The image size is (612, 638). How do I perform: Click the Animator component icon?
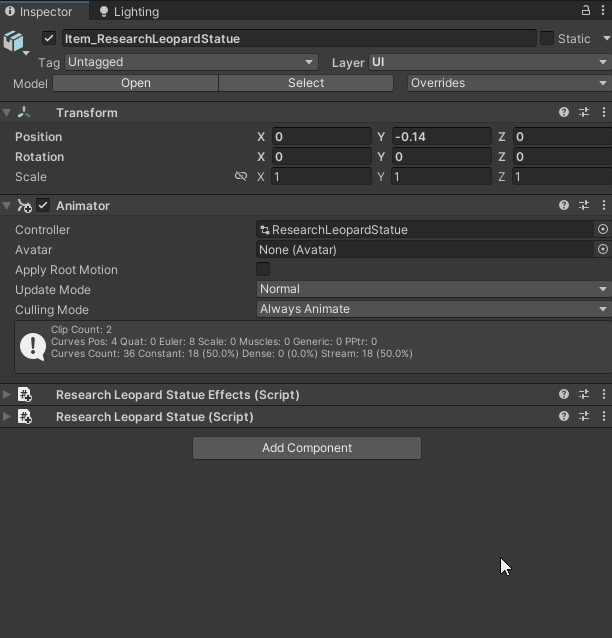coord(24,205)
